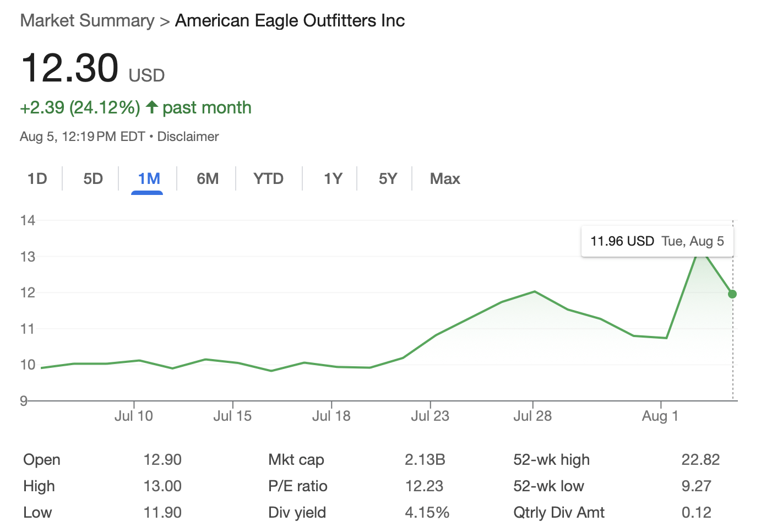Select the Mkt cap value 2.13B
This screenshot has height=532, width=761.
coord(426,459)
